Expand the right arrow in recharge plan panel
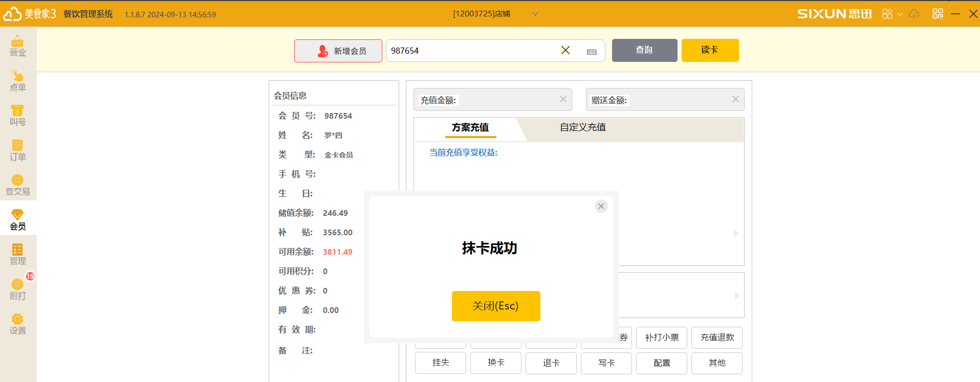Viewport: 980px width, 382px height. click(736, 233)
